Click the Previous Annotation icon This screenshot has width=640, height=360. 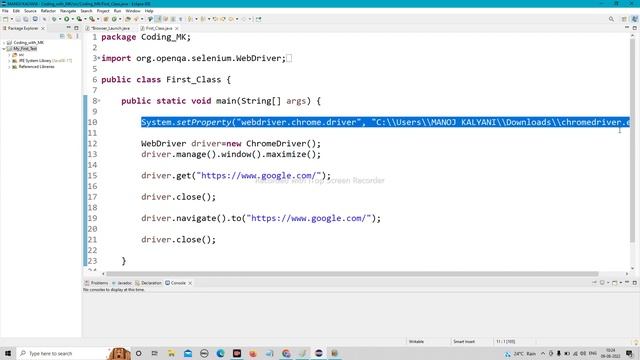pos(203,19)
